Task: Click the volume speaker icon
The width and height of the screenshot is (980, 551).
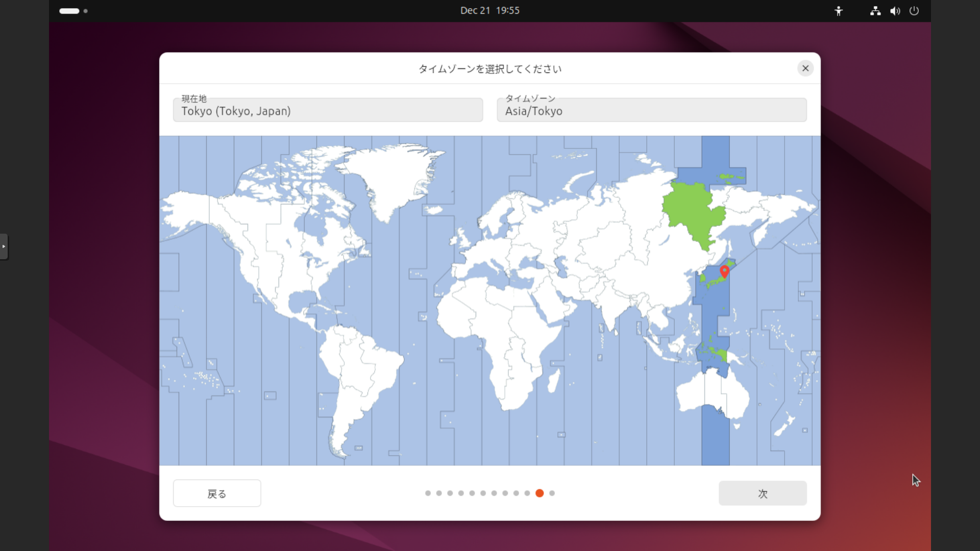Action: point(895,11)
